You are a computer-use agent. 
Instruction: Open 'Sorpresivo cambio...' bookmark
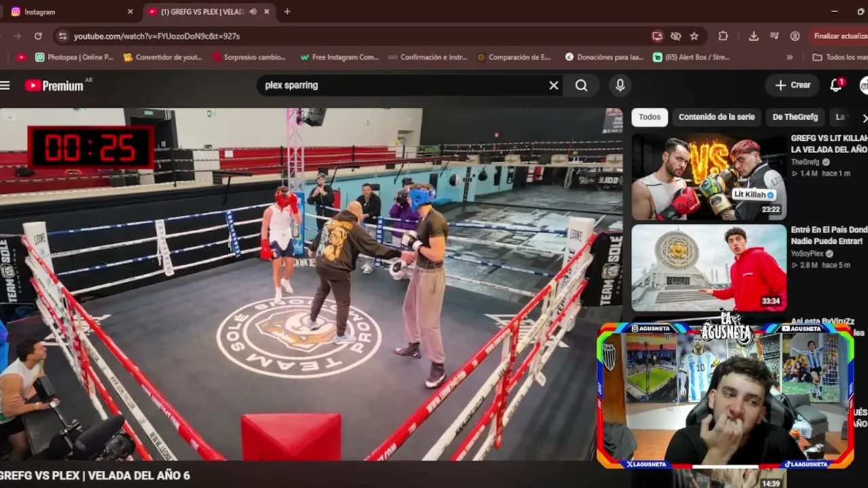(x=249, y=58)
